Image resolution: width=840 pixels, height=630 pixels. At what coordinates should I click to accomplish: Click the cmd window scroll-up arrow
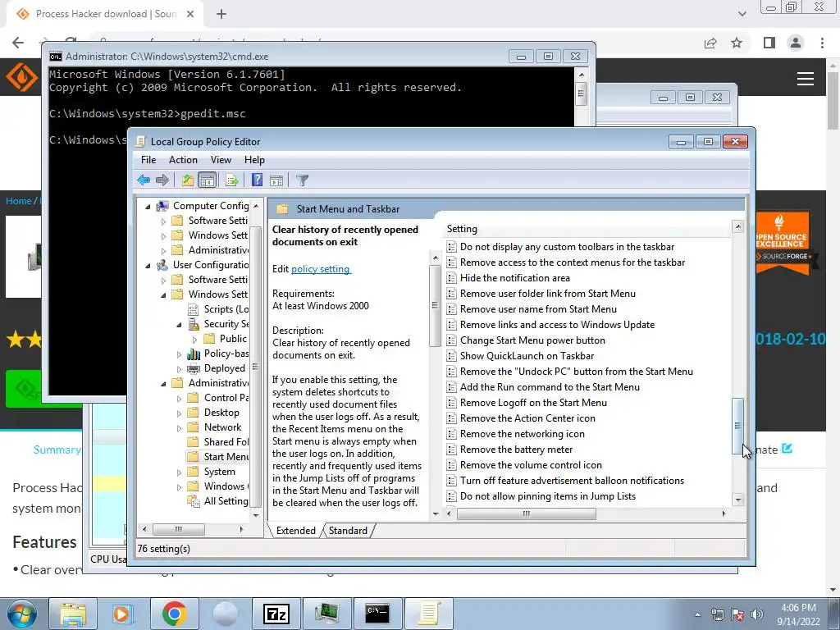click(582, 74)
